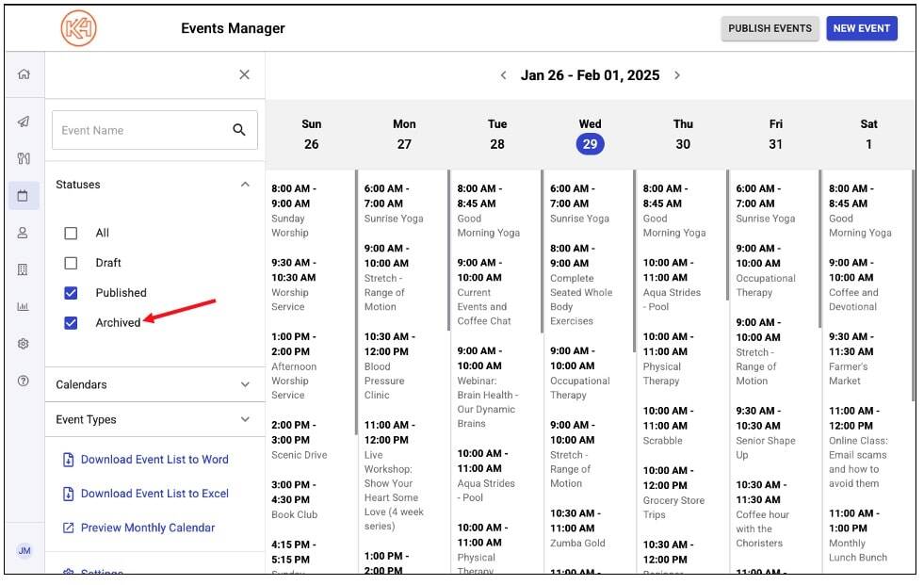
Task: Open the Book Club event
Action: coord(295,499)
